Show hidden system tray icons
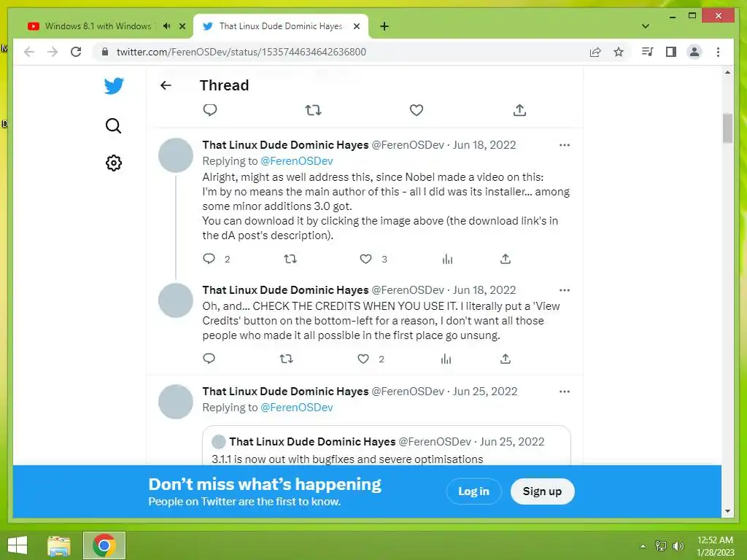 (x=643, y=546)
